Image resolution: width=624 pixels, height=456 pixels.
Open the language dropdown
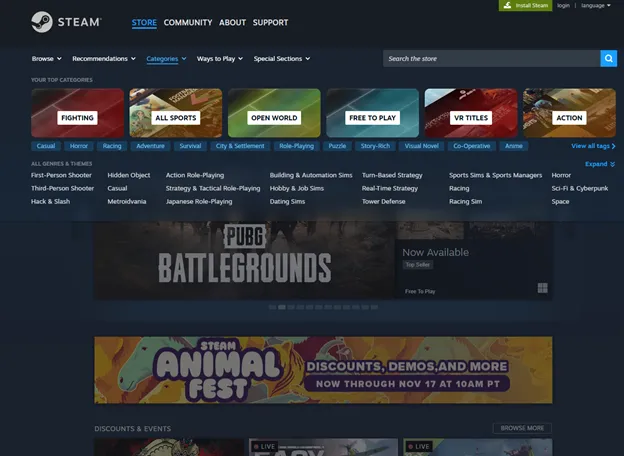pyautogui.click(x=596, y=6)
